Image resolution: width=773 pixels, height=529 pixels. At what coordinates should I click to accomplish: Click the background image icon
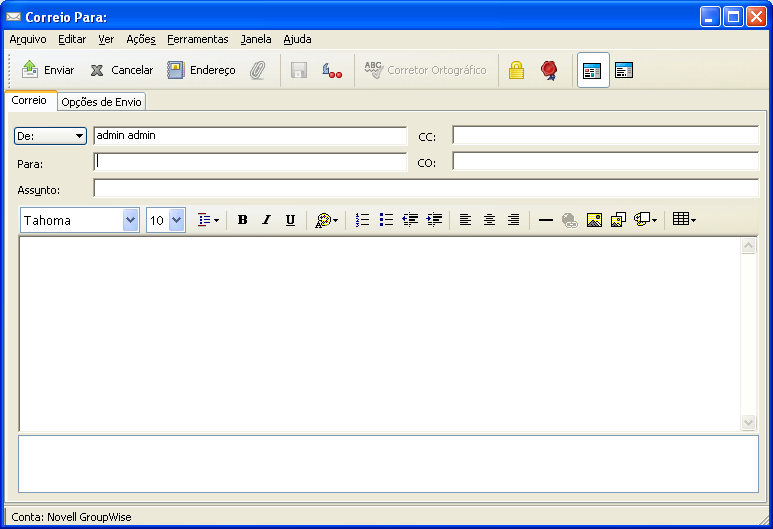(618, 220)
